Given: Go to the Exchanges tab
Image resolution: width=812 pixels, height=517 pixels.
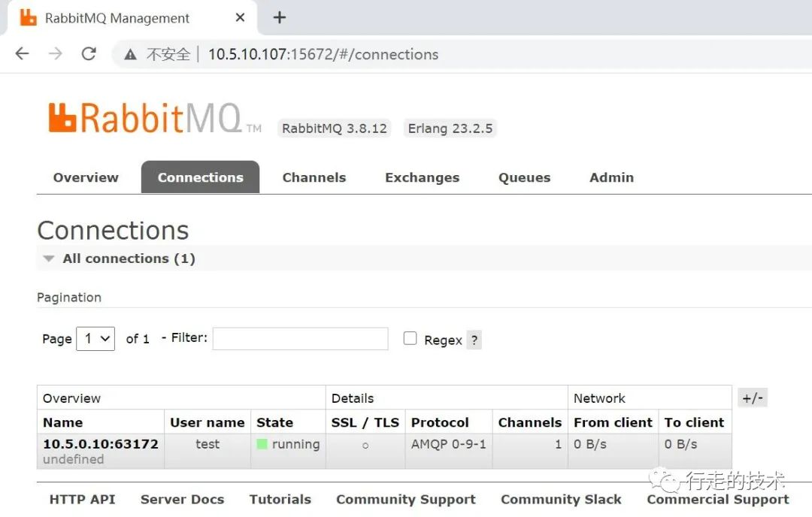Looking at the screenshot, I should tap(422, 177).
